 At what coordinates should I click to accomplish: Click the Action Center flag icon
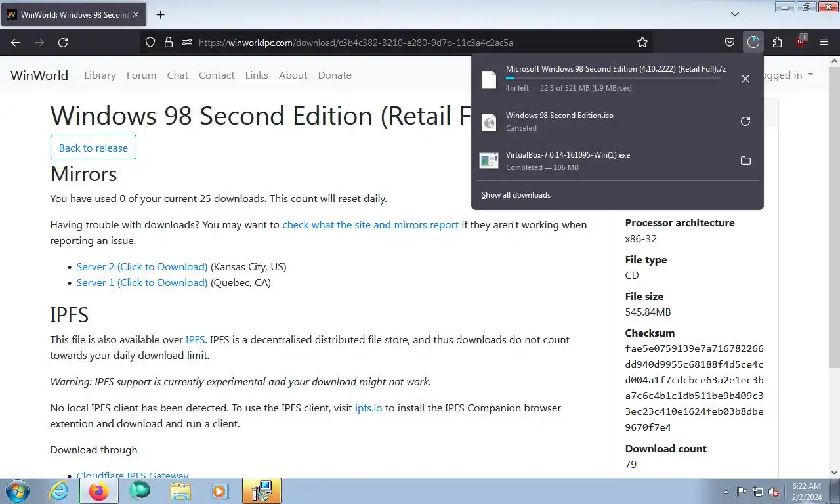pyautogui.click(x=742, y=492)
